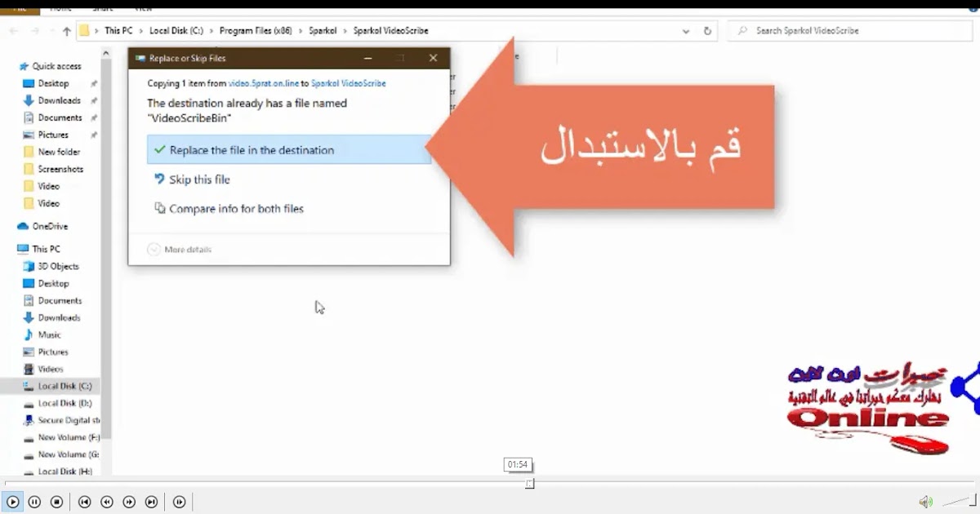Stop the video playback

click(x=56, y=502)
